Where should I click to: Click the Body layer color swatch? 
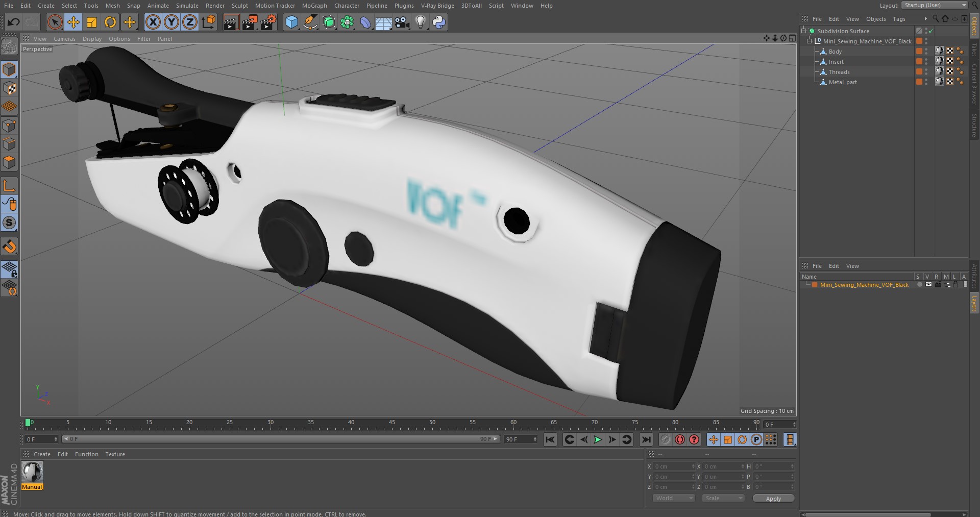(x=919, y=51)
